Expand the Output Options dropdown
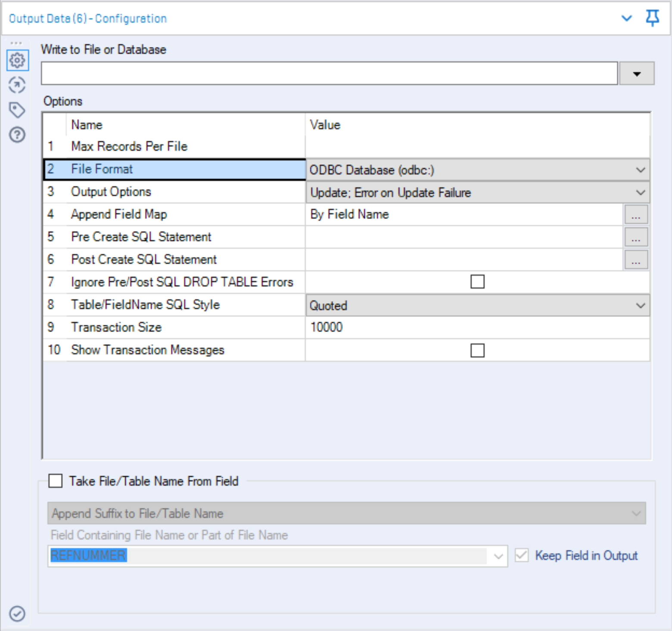 (x=641, y=193)
